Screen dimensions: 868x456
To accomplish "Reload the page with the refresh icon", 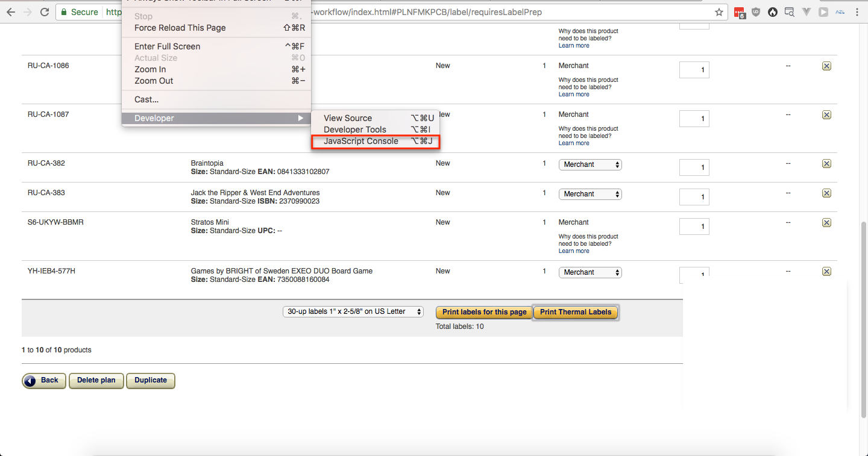I will [45, 12].
